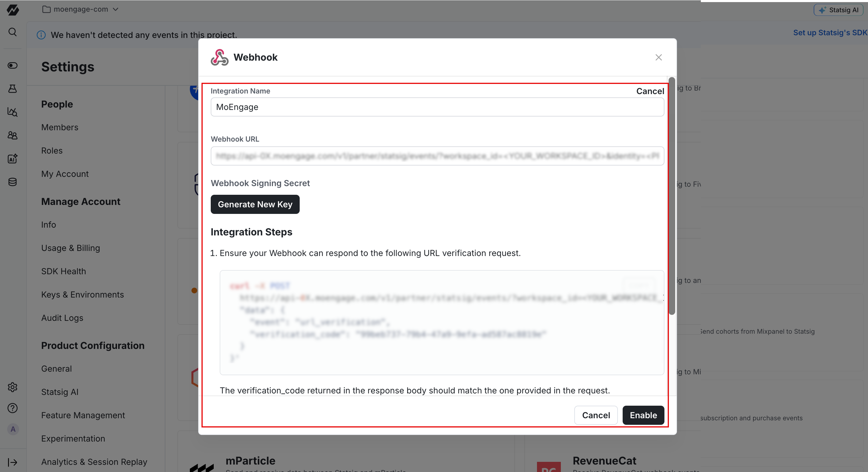868x472 pixels.
Task: Click the RevenueCat logo icon
Action: click(x=549, y=467)
